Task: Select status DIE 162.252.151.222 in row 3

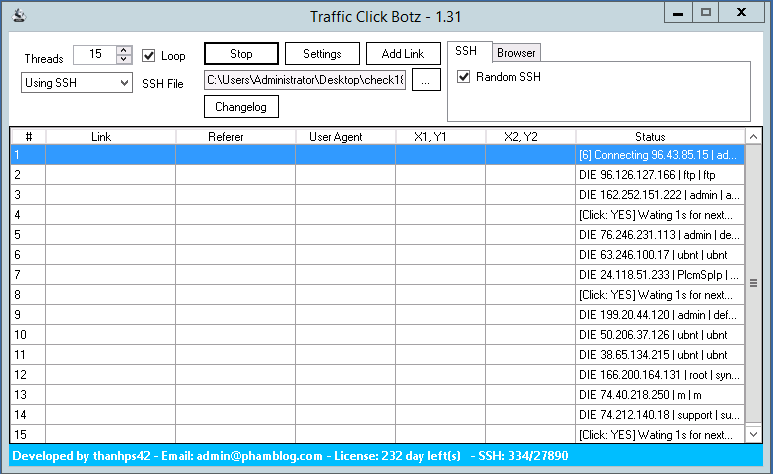Action: coord(660,195)
